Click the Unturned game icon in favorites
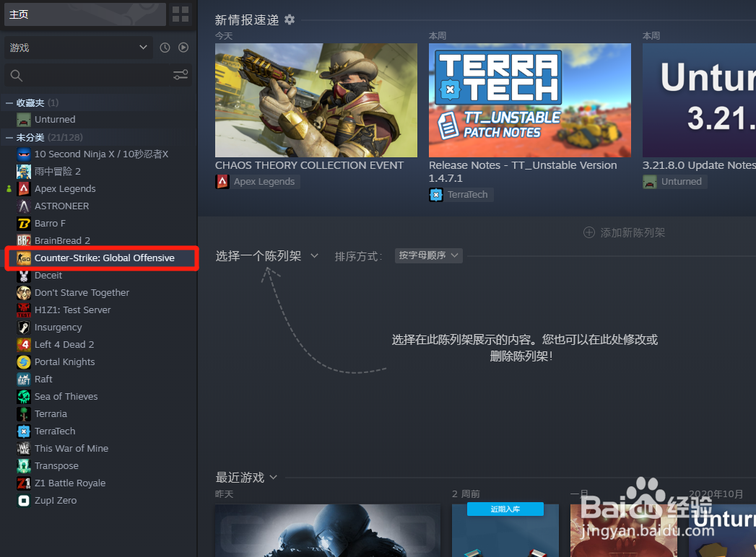This screenshot has width=756, height=557. pyautogui.click(x=24, y=120)
